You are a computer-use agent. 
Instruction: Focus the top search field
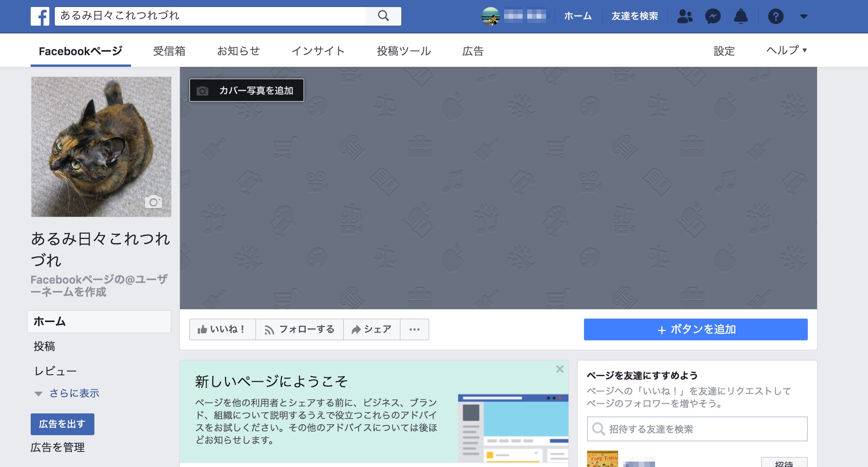pyautogui.click(x=210, y=16)
